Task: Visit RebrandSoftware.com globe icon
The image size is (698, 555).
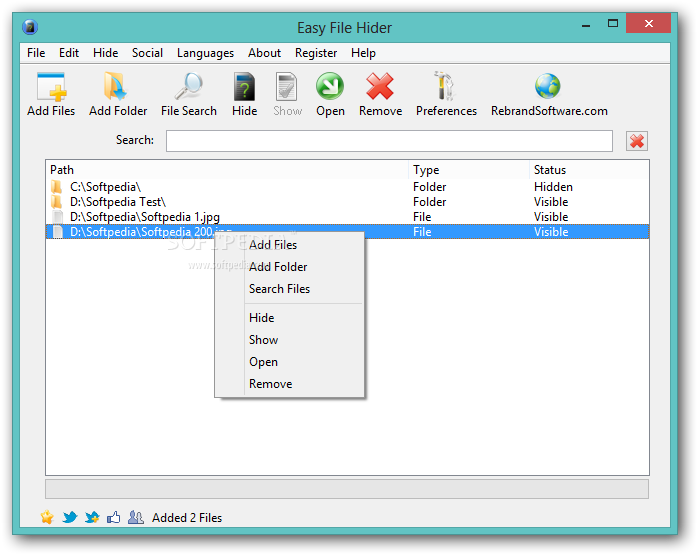Action: (548, 86)
